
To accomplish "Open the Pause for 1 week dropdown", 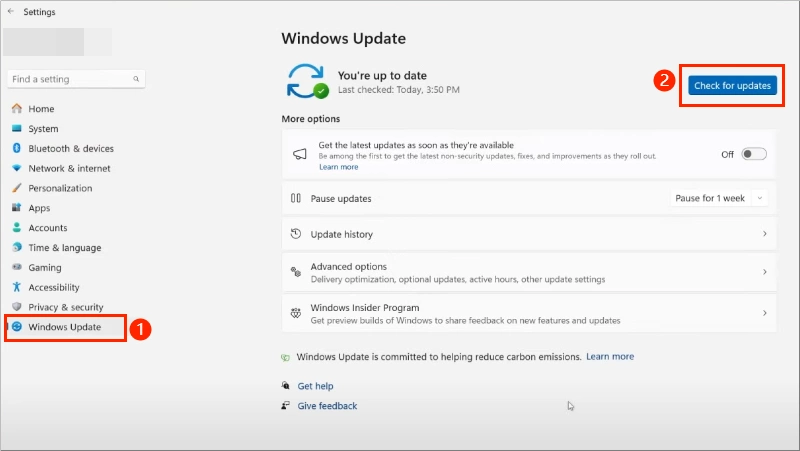I will point(719,198).
